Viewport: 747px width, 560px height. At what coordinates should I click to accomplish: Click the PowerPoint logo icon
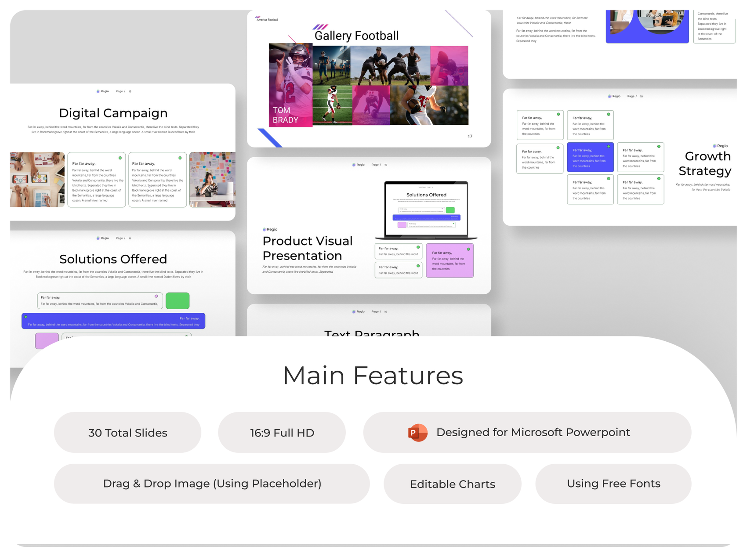coord(417,433)
